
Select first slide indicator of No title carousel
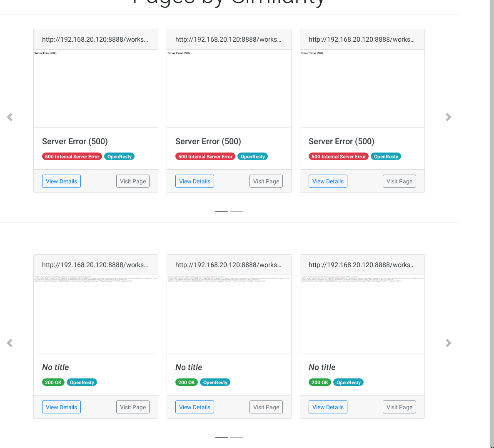pos(222,437)
